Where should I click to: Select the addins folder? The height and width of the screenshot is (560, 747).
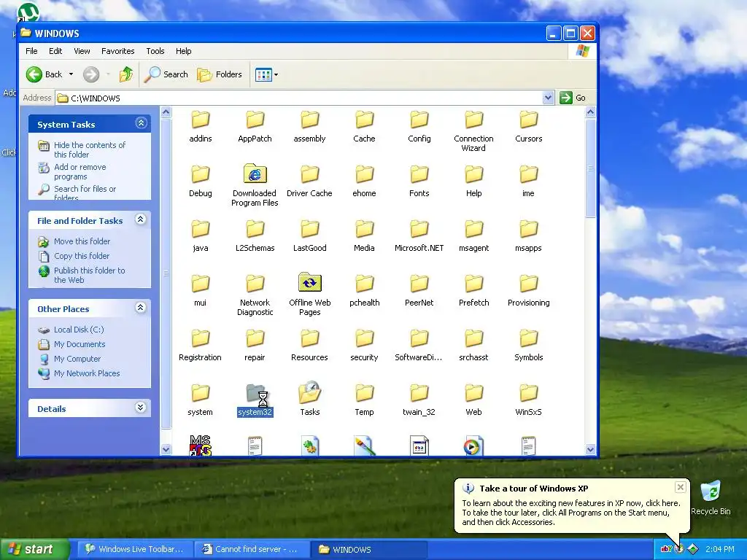pyautogui.click(x=200, y=126)
